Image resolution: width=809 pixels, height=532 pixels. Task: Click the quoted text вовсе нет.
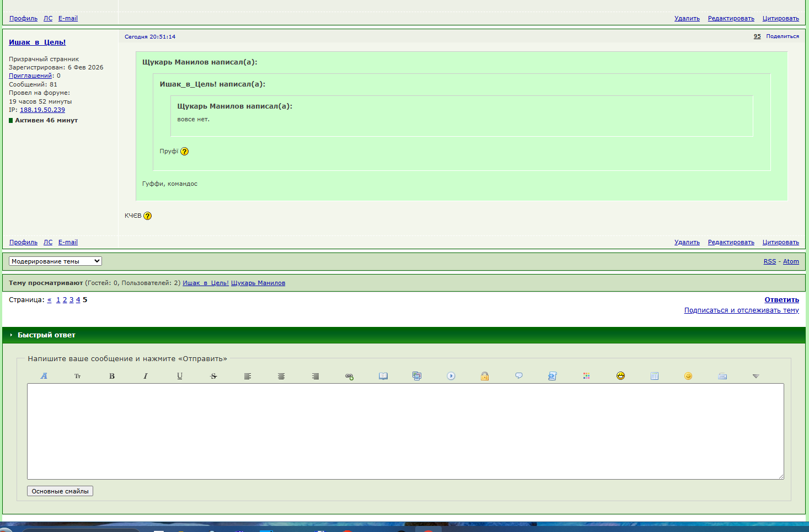[193, 119]
